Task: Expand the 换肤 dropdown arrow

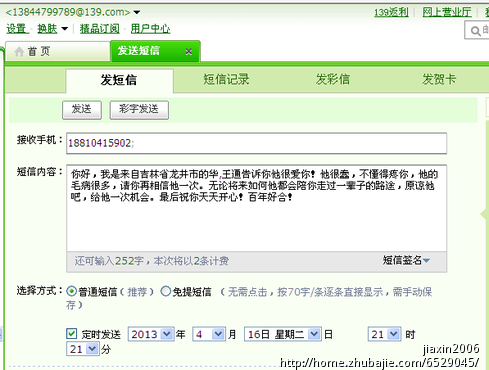Action: (x=65, y=29)
